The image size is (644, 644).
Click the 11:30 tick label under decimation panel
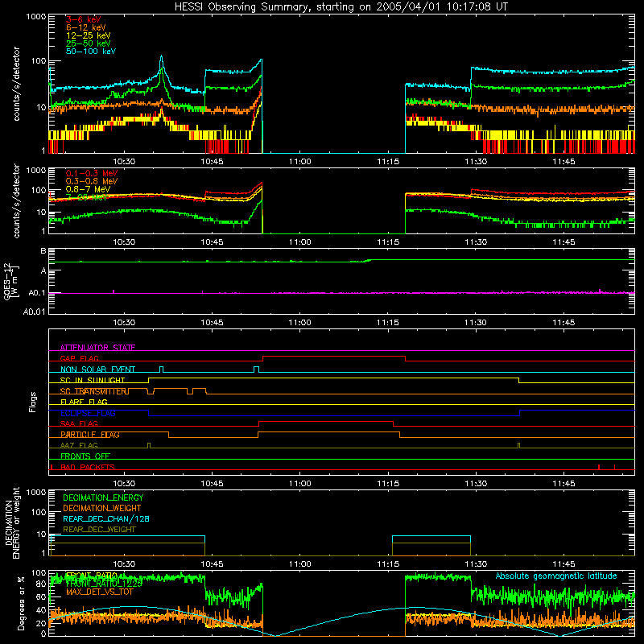(476, 564)
